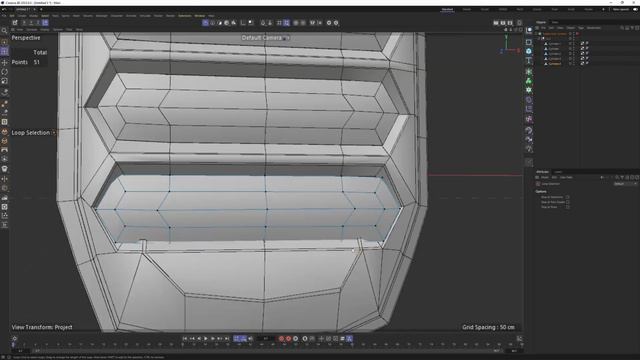Select the Move tool in left toolbar
The height and width of the screenshot is (360, 640).
pos(4,62)
